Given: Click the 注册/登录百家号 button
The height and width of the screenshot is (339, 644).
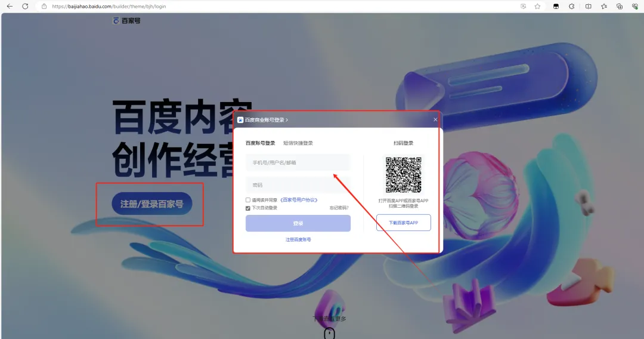Looking at the screenshot, I should 152,204.
